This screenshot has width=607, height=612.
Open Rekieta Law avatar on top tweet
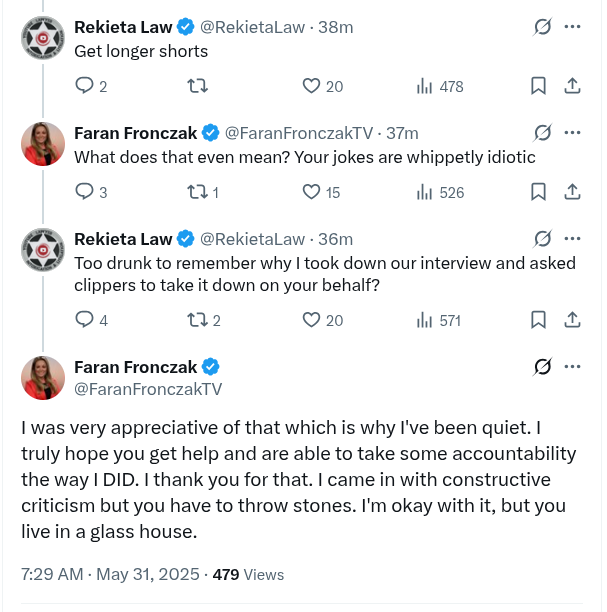43,38
